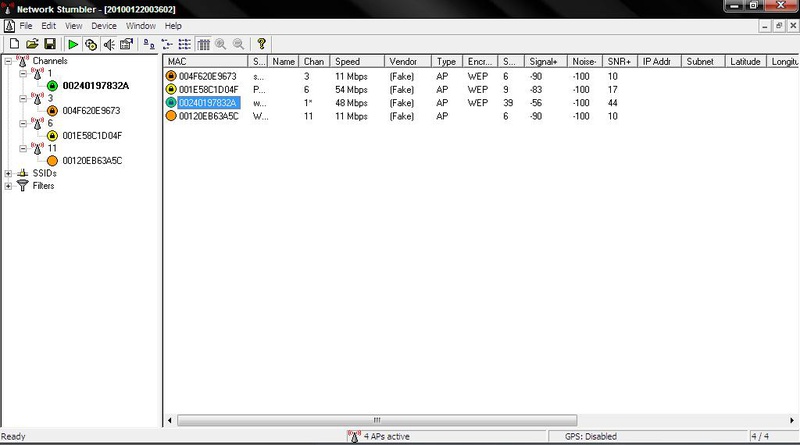Click the zoom in magnifier
Image resolution: width=800 pixels, height=445 pixels.
pos(220,44)
